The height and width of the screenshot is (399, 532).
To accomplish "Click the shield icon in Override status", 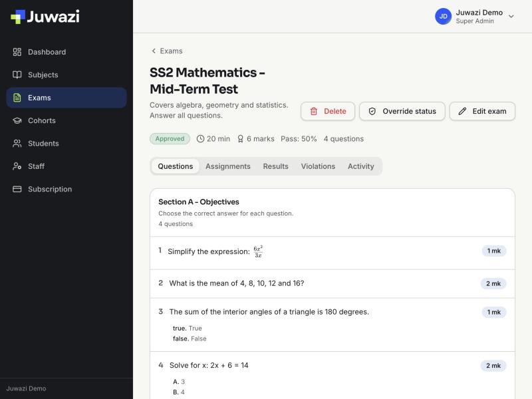I will (372, 111).
